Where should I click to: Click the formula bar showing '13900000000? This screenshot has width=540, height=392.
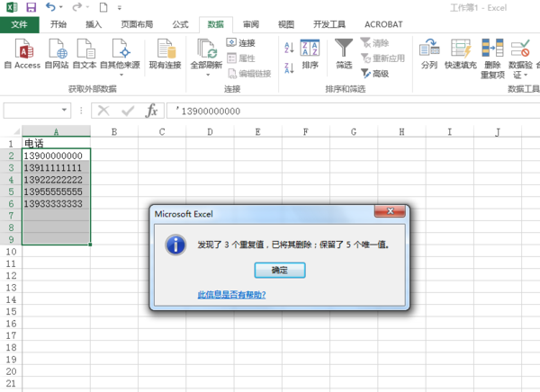[x=353, y=111]
